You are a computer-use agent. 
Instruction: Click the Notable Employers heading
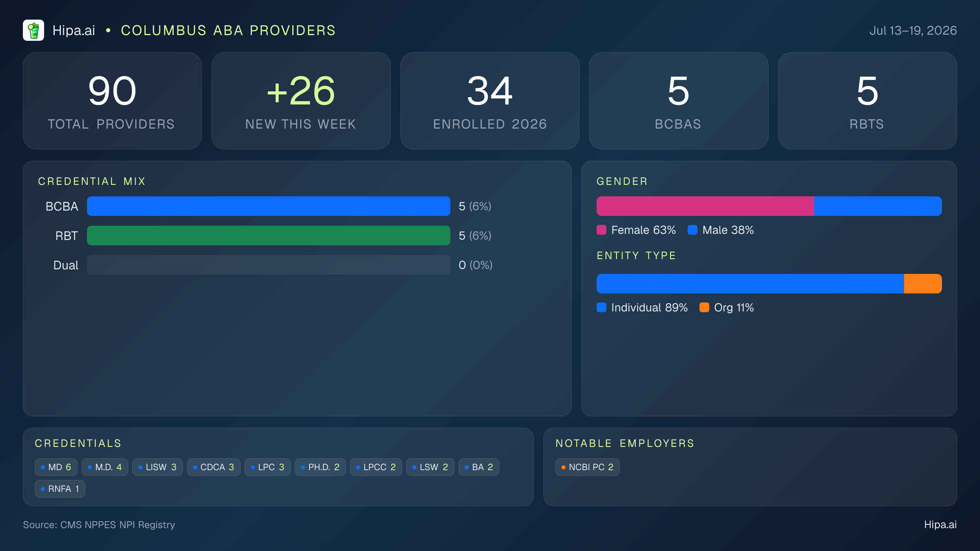tap(625, 443)
